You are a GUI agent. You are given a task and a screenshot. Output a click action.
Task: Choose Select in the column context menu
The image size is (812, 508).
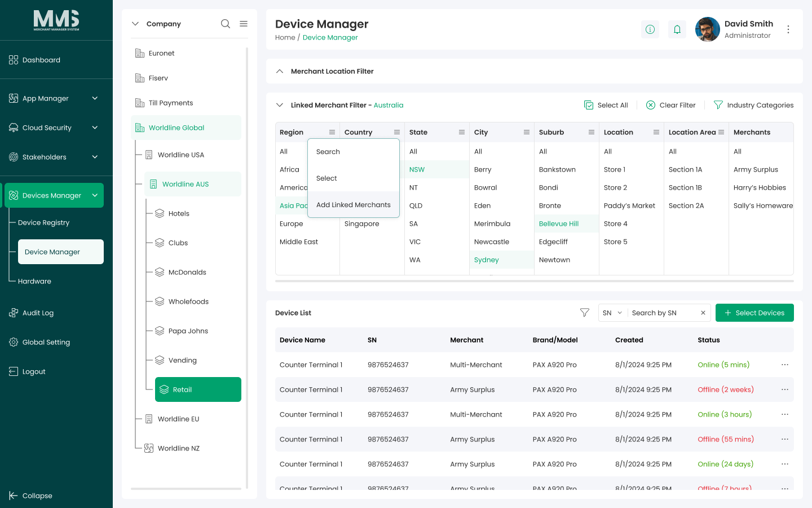pos(354,178)
